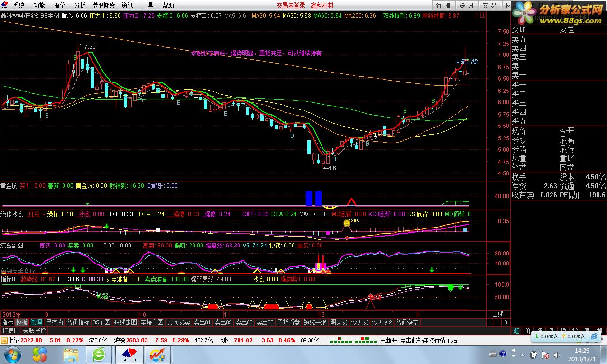Switch to 普通多空 template
This screenshot has height=364, width=607.
tap(408, 322)
